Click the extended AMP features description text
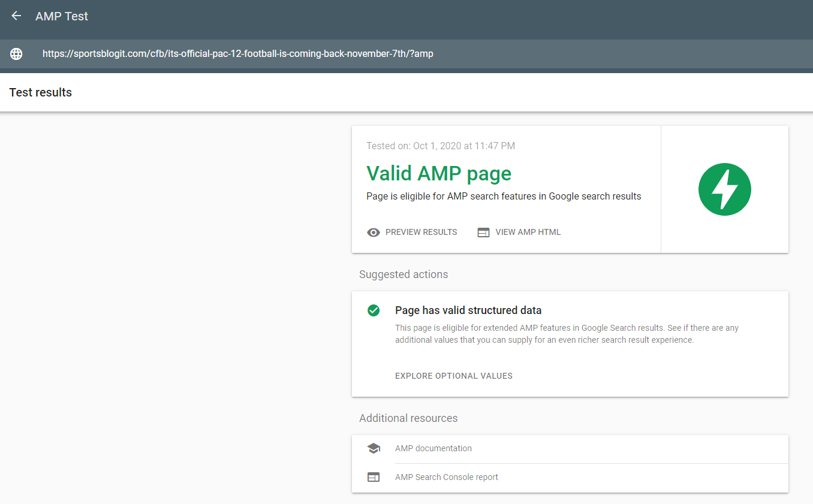The image size is (813, 504). coord(567,334)
